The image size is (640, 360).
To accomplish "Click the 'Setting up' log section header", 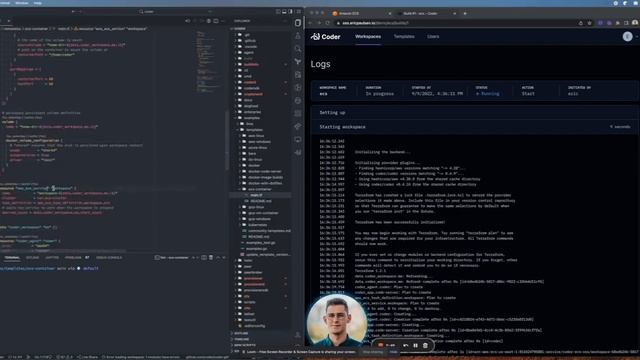I will (475, 113).
